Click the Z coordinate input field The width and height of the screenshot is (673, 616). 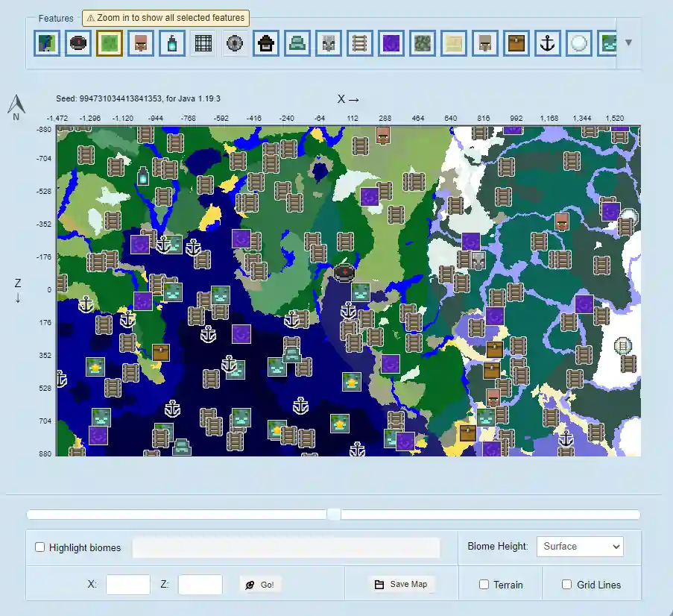tap(200, 585)
